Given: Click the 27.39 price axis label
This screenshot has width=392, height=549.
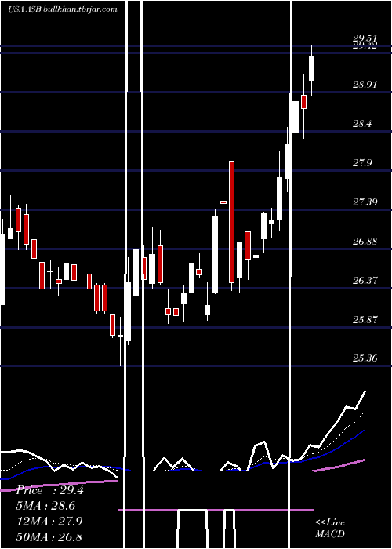Looking at the screenshot, I should click(365, 202).
